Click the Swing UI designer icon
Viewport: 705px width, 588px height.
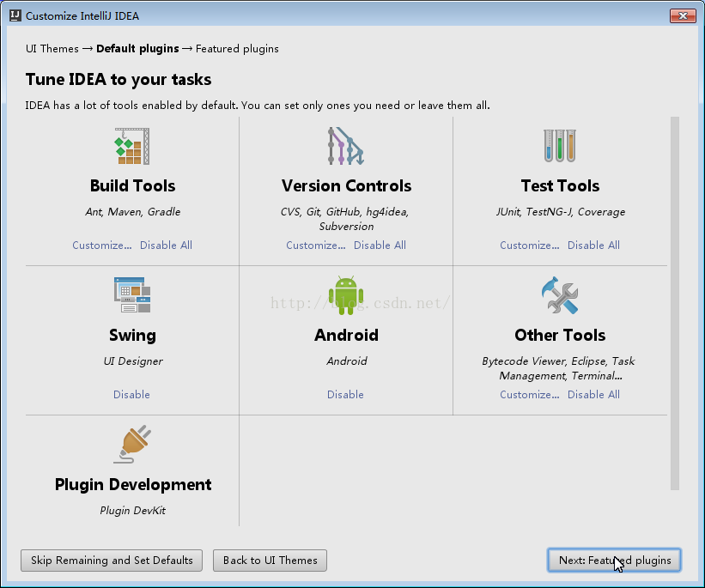pyautogui.click(x=132, y=295)
